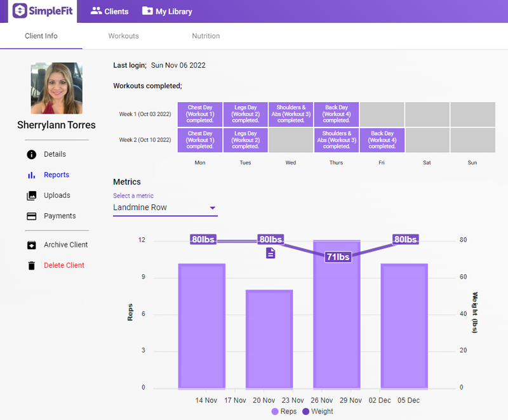Select the Client Info tab
The height and width of the screenshot is (420, 508).
(x=41, y=36)
